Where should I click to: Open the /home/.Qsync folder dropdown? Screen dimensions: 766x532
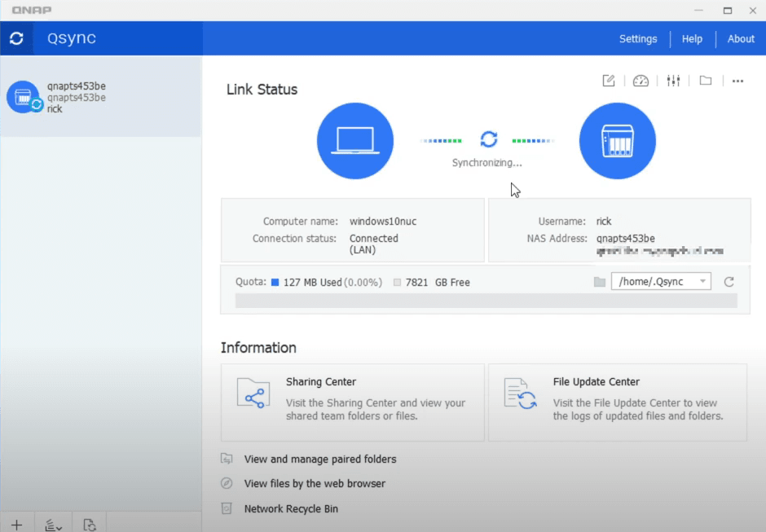tap(661, 282)
